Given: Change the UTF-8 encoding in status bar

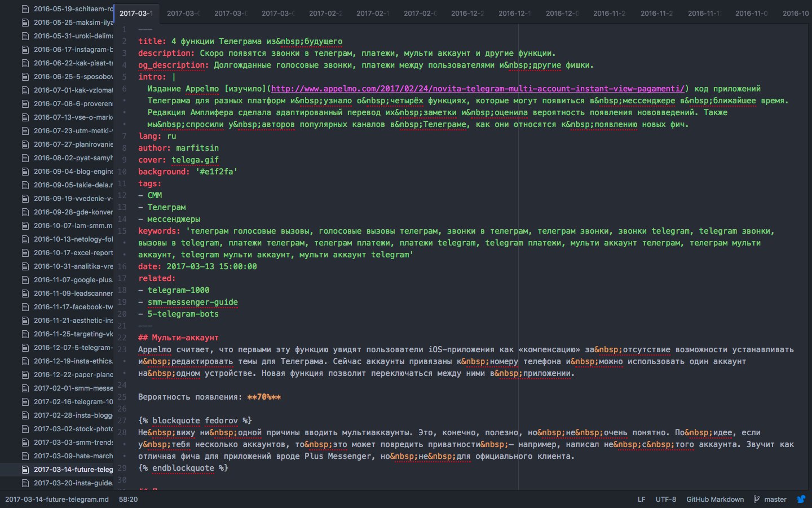Looking at the screenshot, I should click(666, 499).
